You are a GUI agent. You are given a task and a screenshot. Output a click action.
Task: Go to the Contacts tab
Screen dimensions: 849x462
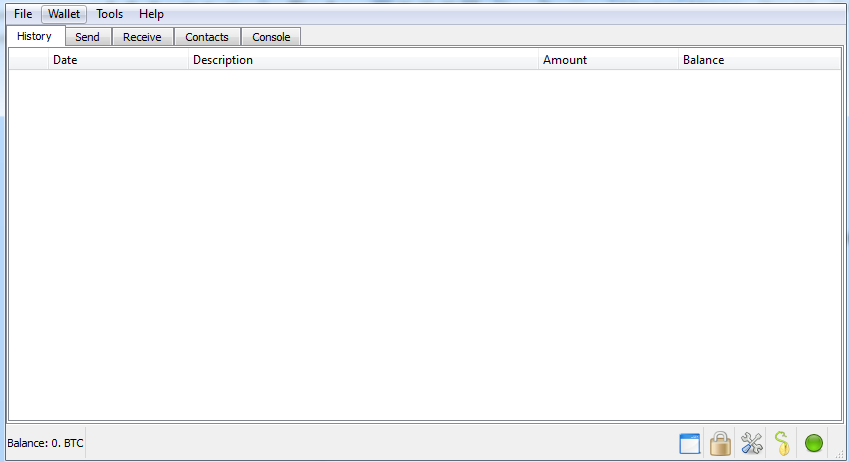[207, 37]
